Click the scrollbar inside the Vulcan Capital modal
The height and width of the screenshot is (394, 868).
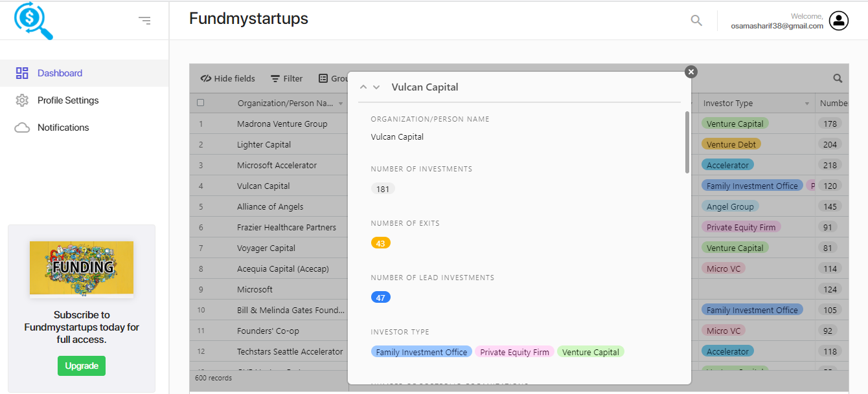pyautogui.click(x=687, y=142)
